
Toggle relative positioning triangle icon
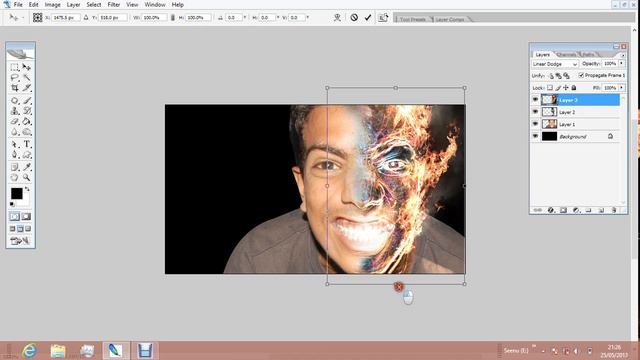click(x=86, y=18)
